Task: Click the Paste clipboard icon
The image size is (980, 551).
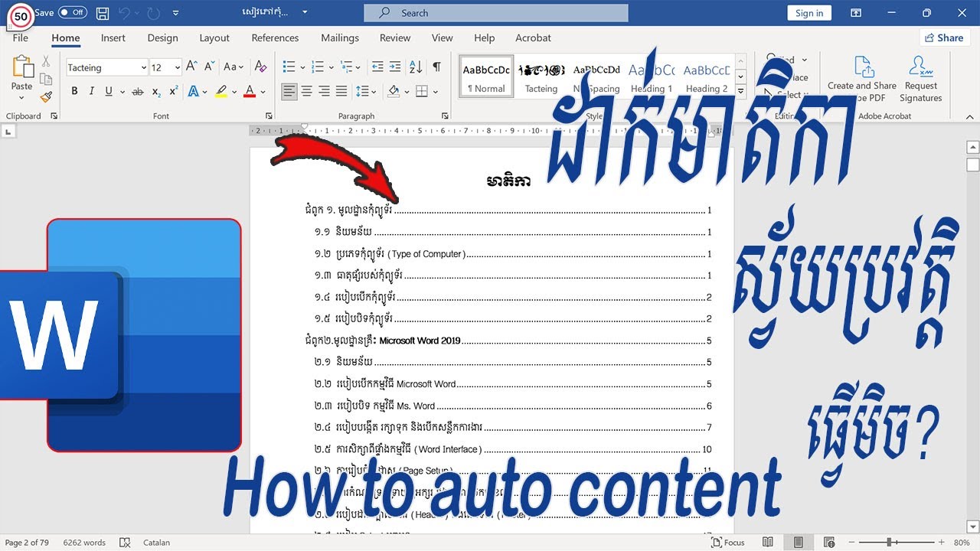Action: tap(22, 68)
